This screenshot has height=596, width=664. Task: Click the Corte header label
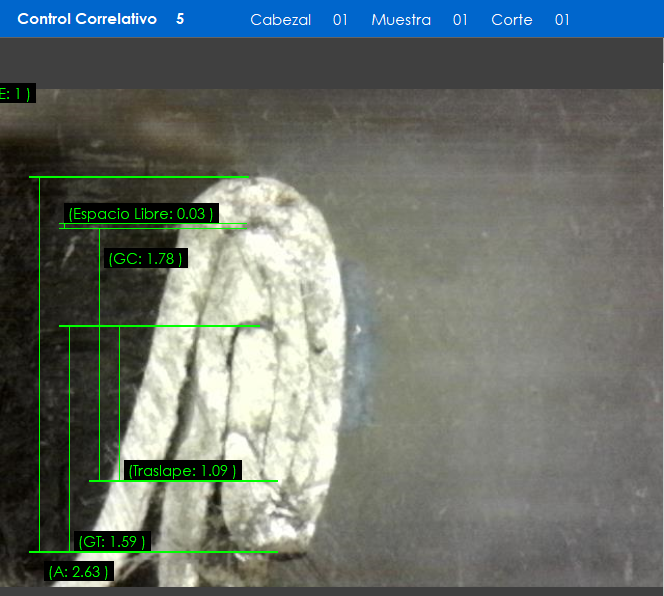(x=511, y=20)
